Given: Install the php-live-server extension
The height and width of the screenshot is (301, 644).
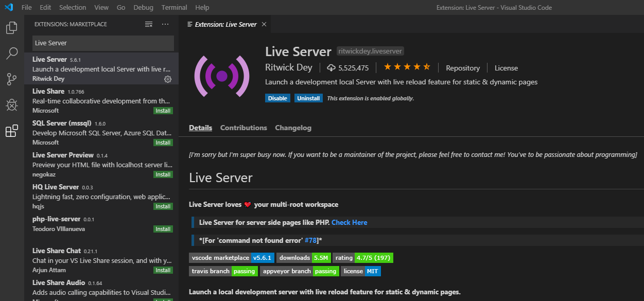Looking at the screenshot, I should pos(163,229).
